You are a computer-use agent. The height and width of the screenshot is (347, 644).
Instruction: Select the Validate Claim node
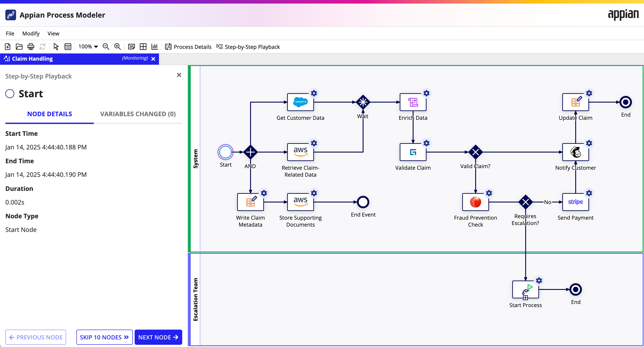point(413,152)
